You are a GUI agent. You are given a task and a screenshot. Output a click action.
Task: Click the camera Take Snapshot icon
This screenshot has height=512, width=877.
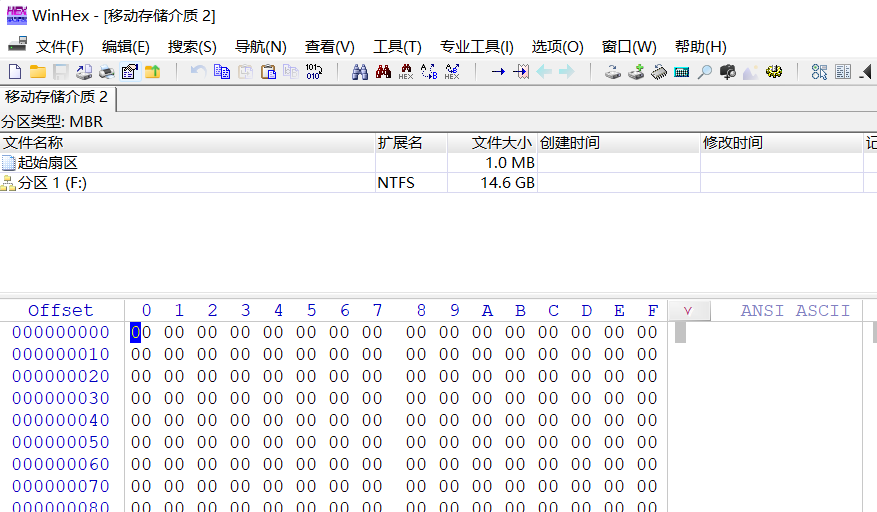pyautogui.click(x=728, y=72)
